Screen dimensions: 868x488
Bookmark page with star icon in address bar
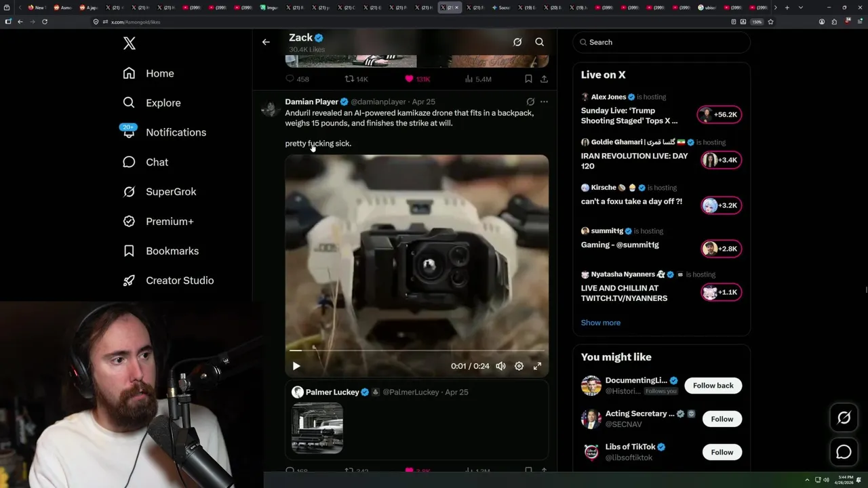pyautogui.click(x=770, y=22)
